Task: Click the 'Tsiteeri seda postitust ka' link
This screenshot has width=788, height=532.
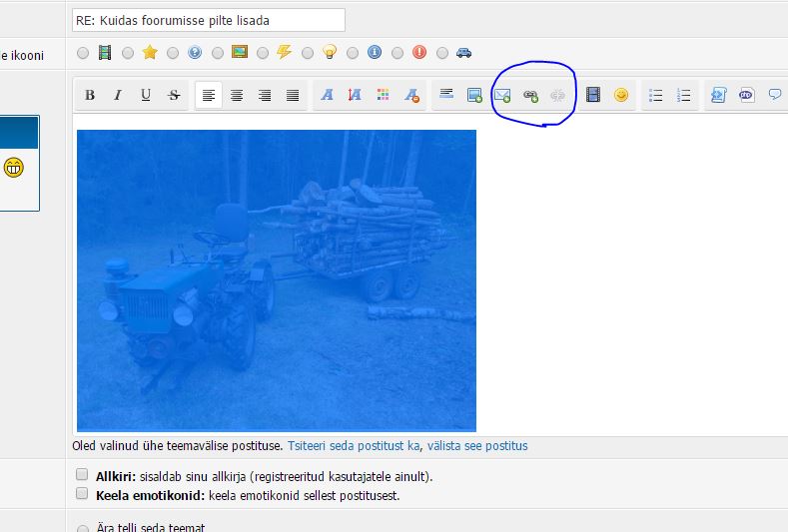Action: [x=354, y=446]
